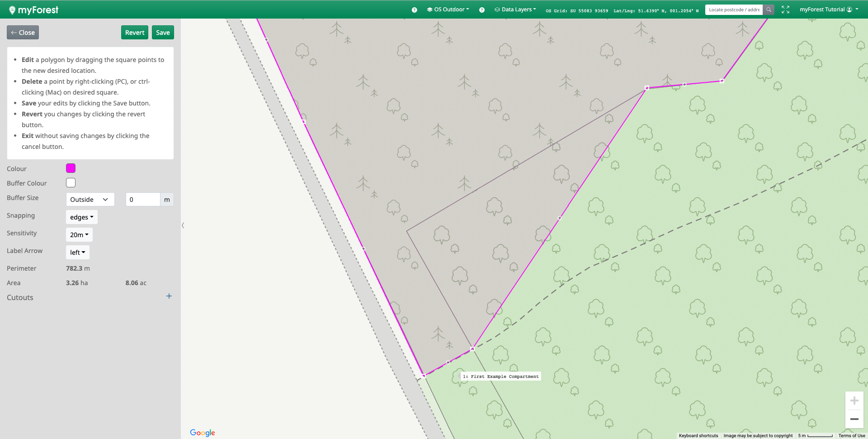Screen dimensions: 868x439
Task: Click the Revert button
Action: coord(135,33)
